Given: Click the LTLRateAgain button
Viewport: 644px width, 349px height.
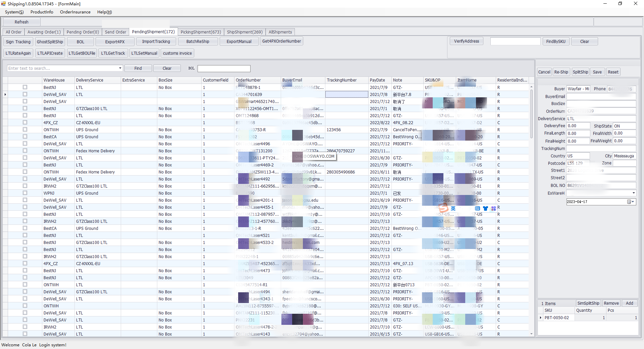Looking at the screenshot, I should pos(18,53).
